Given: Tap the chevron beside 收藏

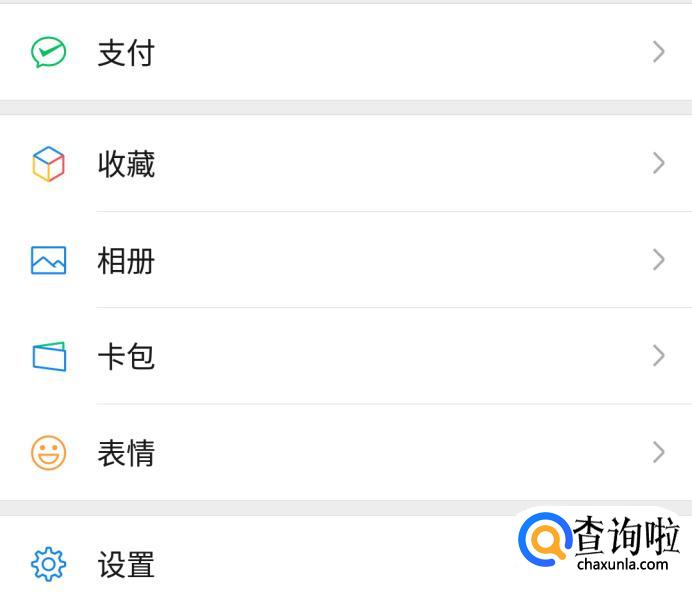Looking at the screenshot, I should click(x=658, y=164).
